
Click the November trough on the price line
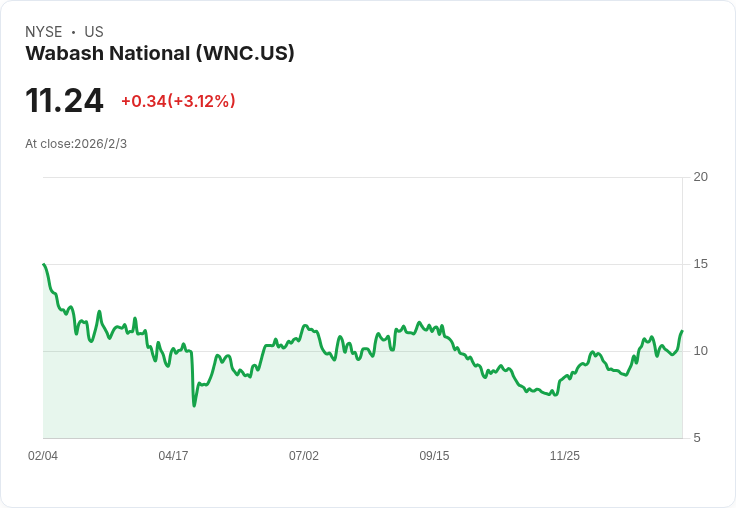click(552, 395)
